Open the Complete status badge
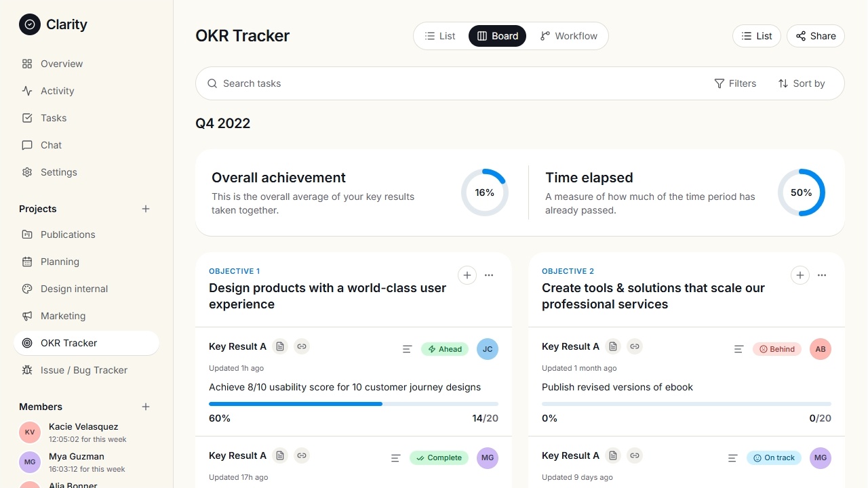Image resolution: width=868 pixels, height=488 pixels. point(439,458)
